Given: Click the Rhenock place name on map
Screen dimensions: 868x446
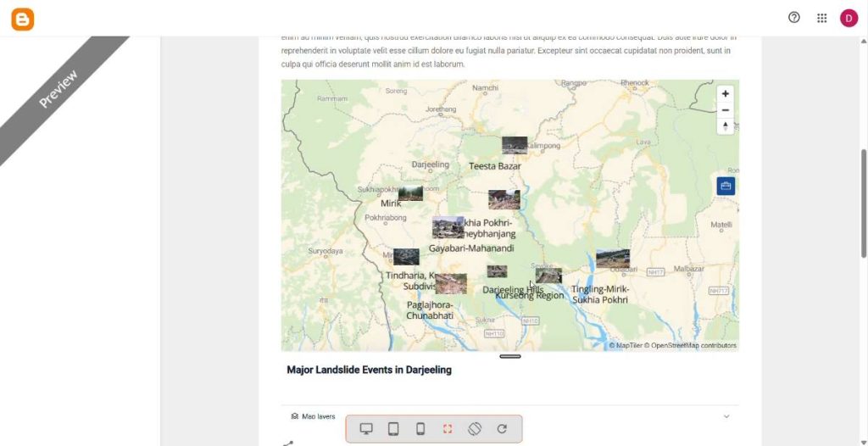Looking at the screenshot, I should point(634,83).
